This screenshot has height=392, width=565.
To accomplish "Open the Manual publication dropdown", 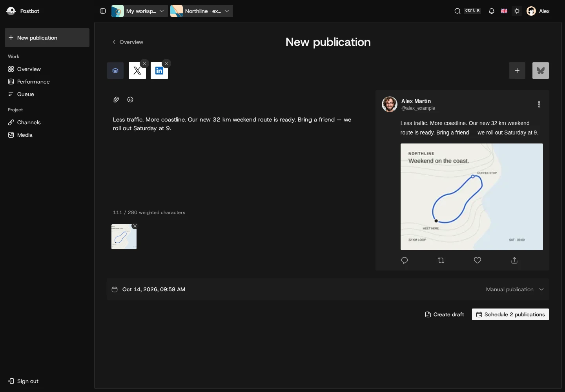I will tap(515, 289).
